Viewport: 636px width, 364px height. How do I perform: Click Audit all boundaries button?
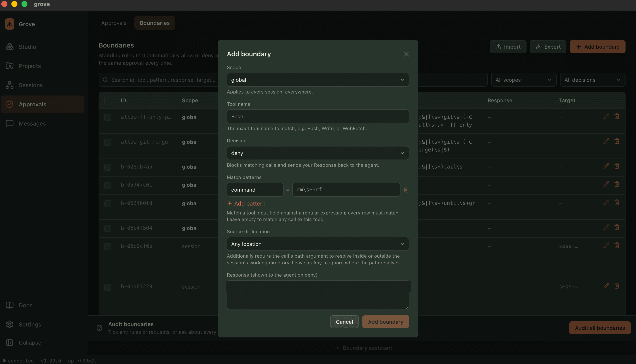[x=600, y=328]
